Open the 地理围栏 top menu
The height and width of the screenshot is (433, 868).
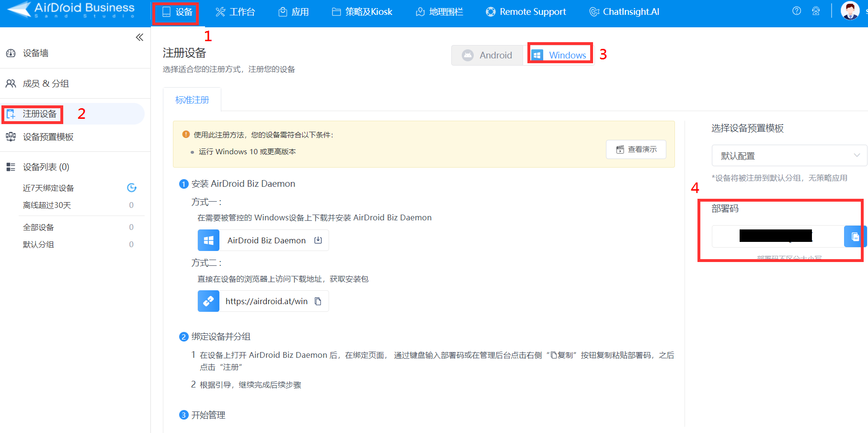pyautogui.click(x=439, y=12)
